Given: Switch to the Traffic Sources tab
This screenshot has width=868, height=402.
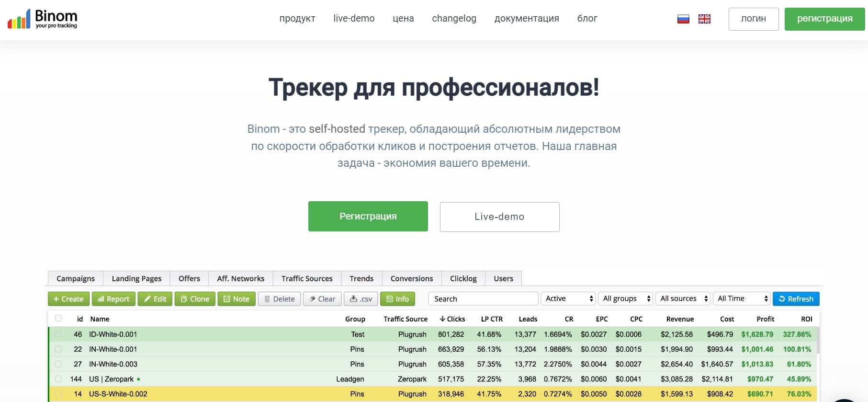Looking at the screenshot, I should [x=307, y=278].
